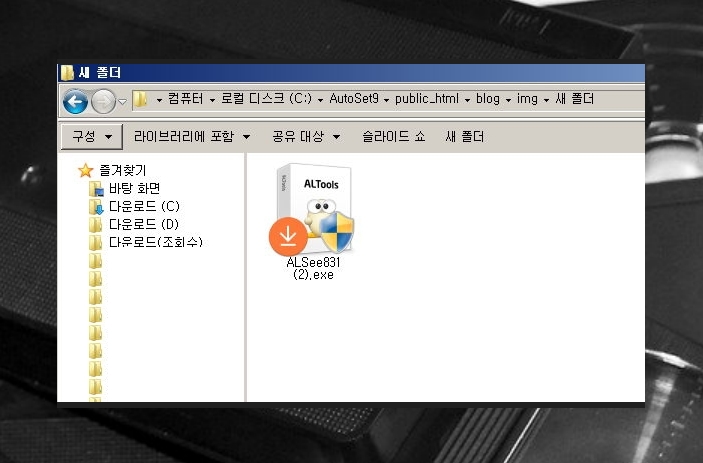The image size is (703, 463).
Task: Click the greyed Forward arrow button
Action: (104, 102)
